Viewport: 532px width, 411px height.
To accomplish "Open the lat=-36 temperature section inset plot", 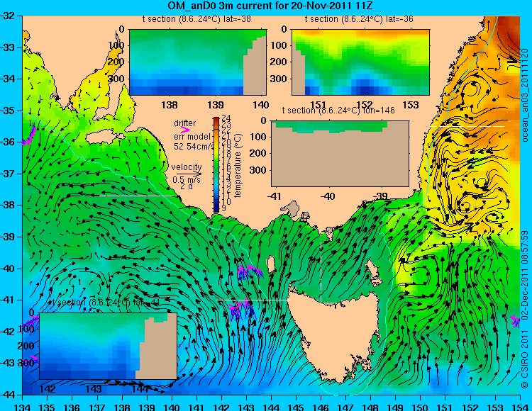I will (x=360, y=62).
